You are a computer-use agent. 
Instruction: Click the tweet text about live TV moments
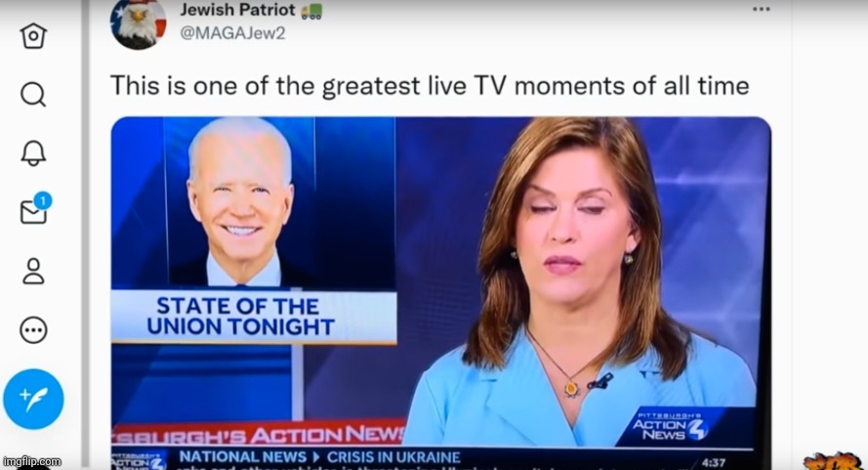tap(430, 86)
